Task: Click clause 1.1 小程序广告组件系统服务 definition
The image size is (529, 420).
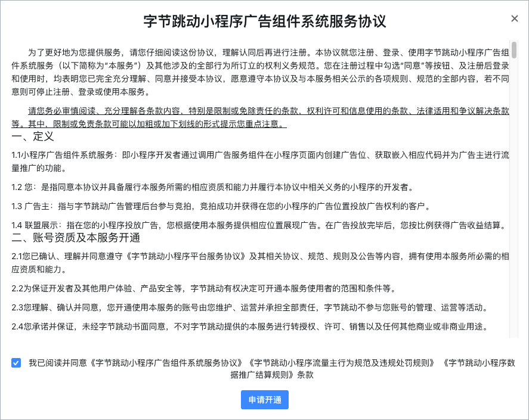Action: (261, 161)
